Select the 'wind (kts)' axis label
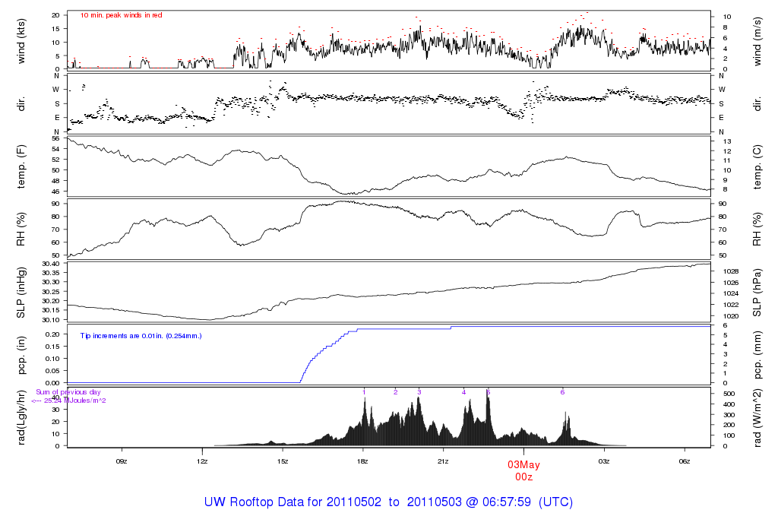The image size is (778, 532). [21, 41]
